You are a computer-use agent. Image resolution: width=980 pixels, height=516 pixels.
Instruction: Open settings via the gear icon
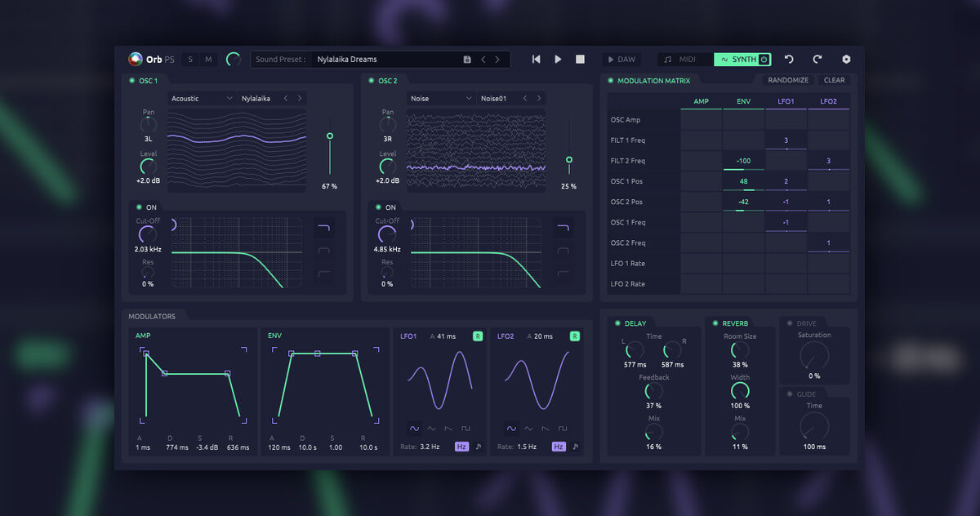(x=846, y=60)
